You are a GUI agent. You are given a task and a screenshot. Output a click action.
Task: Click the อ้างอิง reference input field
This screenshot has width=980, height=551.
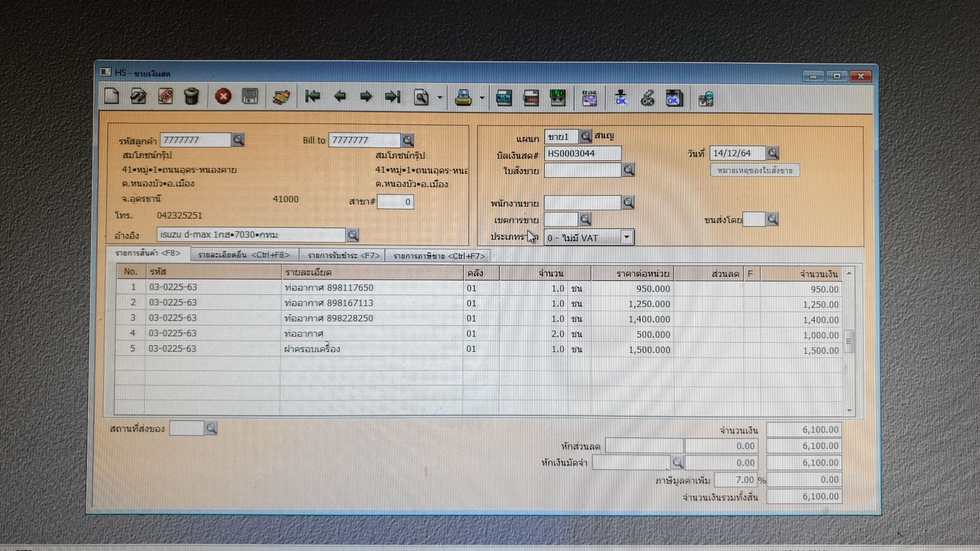pos(251,235)
